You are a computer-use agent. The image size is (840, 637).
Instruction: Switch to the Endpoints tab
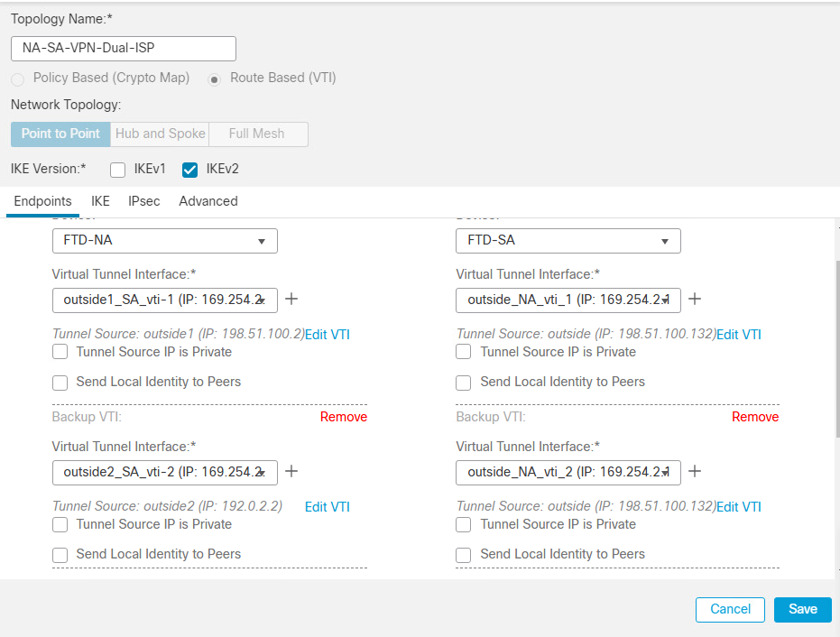click(x=43, y=201)
